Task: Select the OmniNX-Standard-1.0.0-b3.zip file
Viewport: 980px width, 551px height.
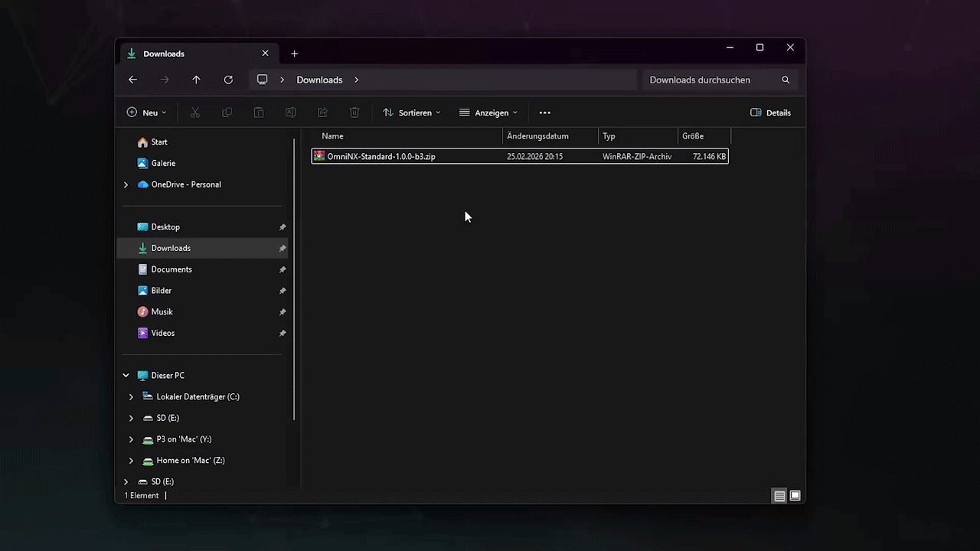Action: (381, 156)
